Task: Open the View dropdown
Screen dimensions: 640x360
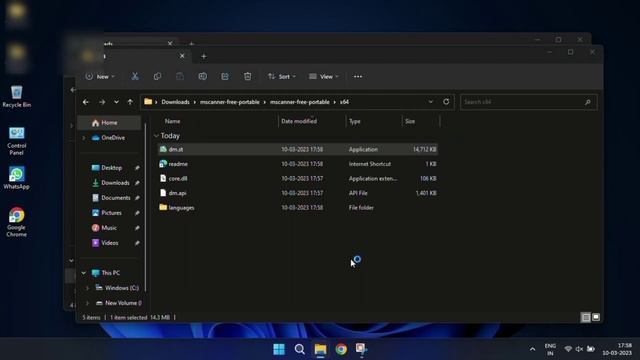Action: point(324,76)
